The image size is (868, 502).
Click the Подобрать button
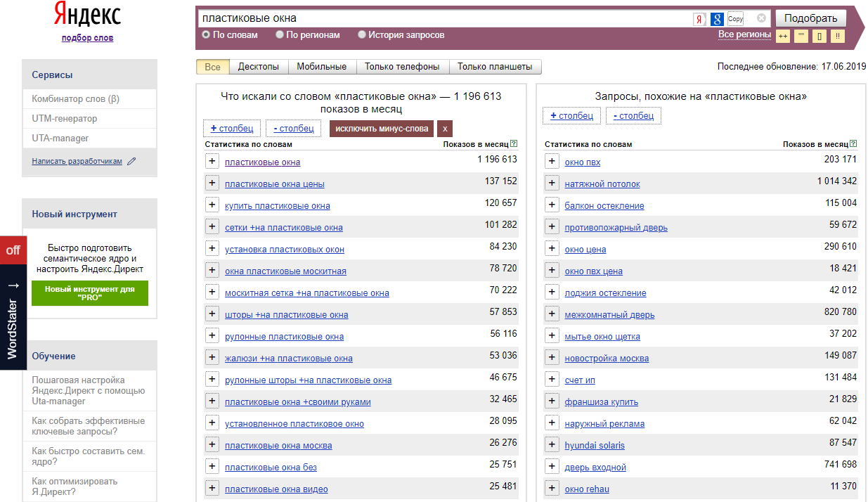(x=810, y=18)
